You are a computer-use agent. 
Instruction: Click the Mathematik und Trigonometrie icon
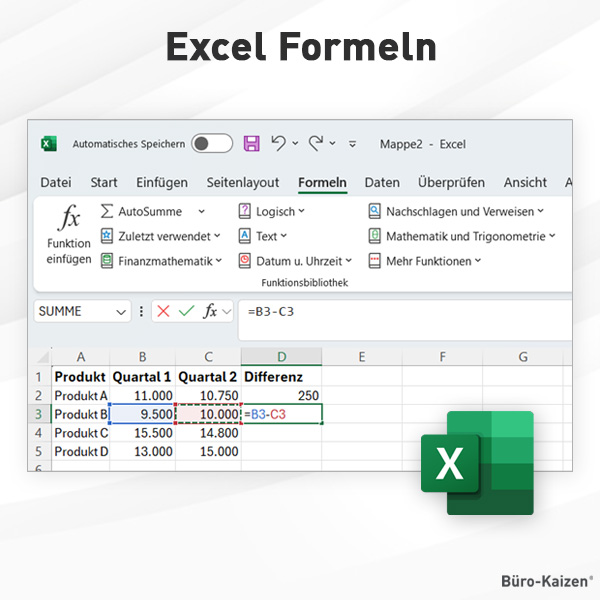[x=375, y=236]
